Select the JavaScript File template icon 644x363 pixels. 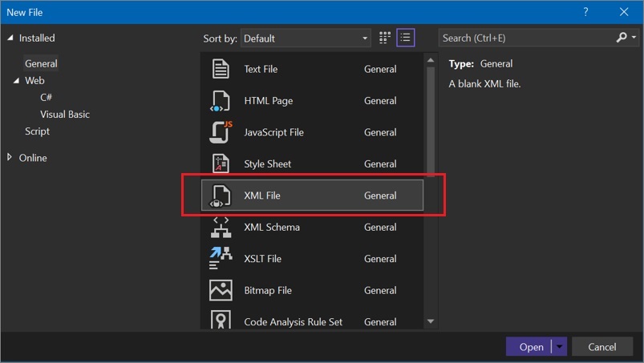(x=221, y=132)
